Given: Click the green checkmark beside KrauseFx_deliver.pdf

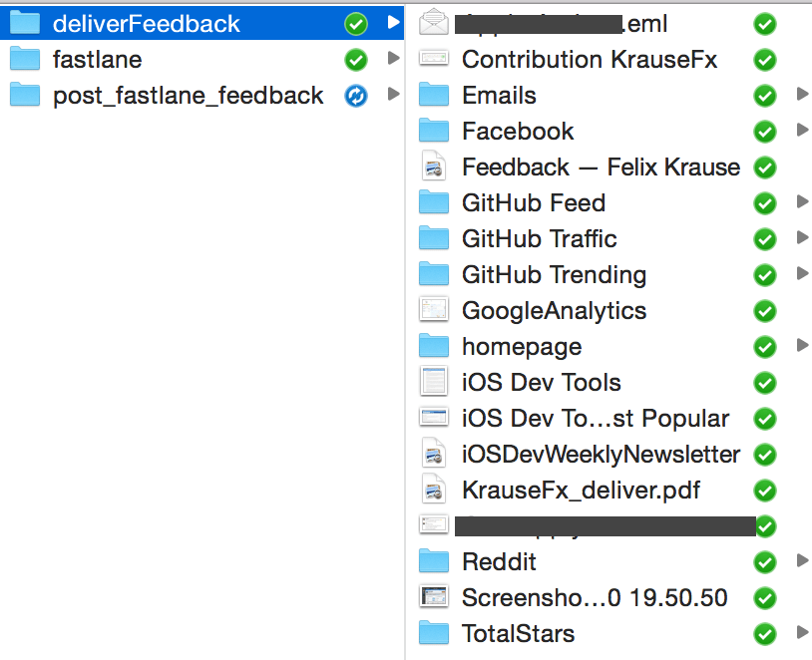Looking at the screenshot, I should [x=765, y=491].
